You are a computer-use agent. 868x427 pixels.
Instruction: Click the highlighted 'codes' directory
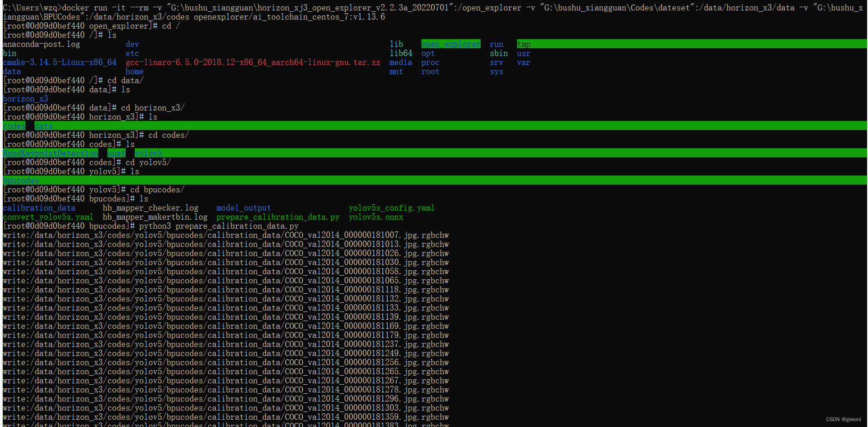pyautogui.click(x=14, y=126)
